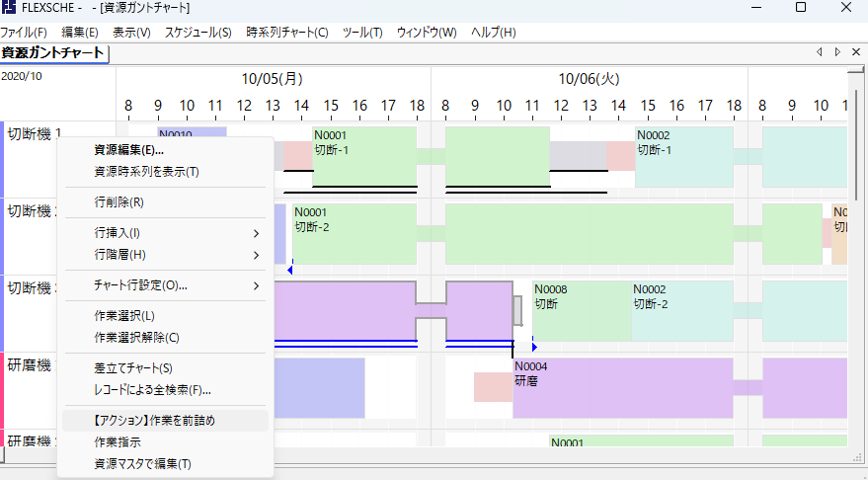Viewport: 868px width, 480px height.
Task: Click the pink setup block before N0004 研磨
Action: 493,387
